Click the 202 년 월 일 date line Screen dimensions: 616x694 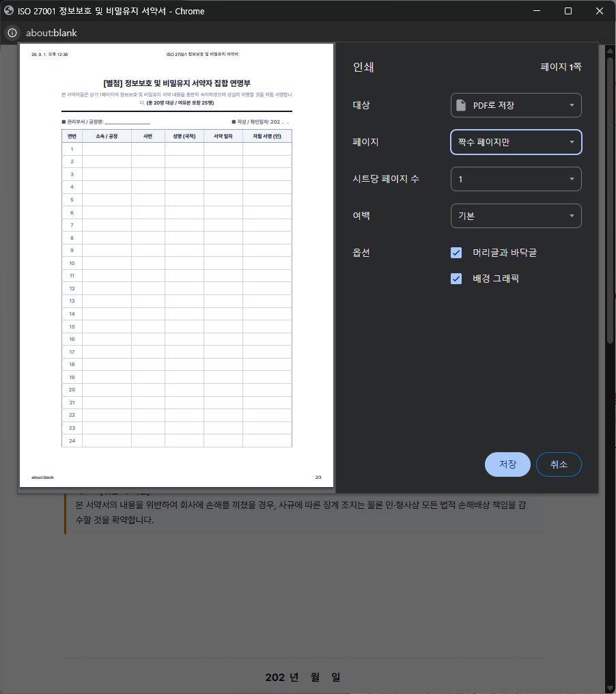click(303, 677)
